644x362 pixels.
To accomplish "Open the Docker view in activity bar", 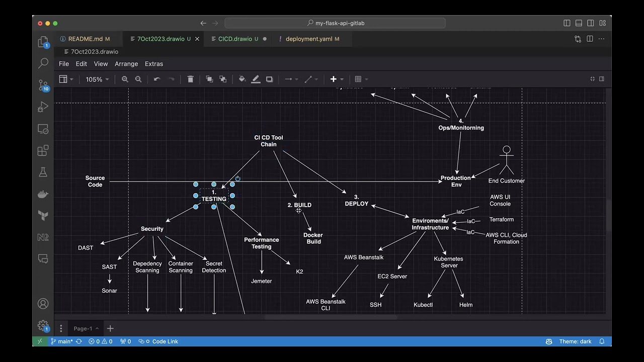I will (x=43, y=194).
